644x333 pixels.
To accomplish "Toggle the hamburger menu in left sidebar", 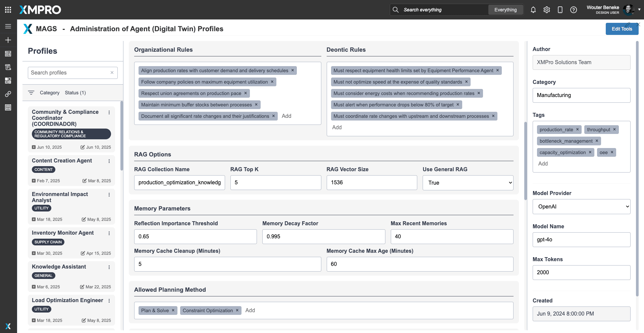I will click(x=8, y=26).
